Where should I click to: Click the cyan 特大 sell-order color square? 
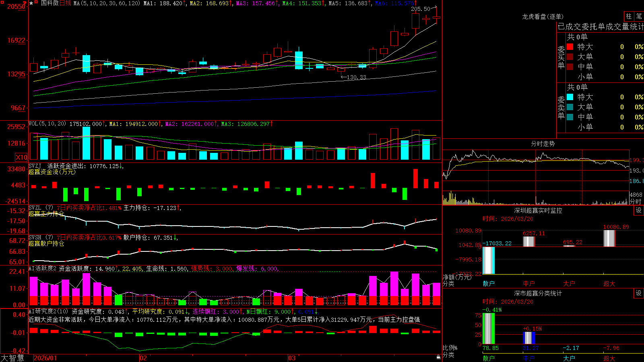point(570,97)
